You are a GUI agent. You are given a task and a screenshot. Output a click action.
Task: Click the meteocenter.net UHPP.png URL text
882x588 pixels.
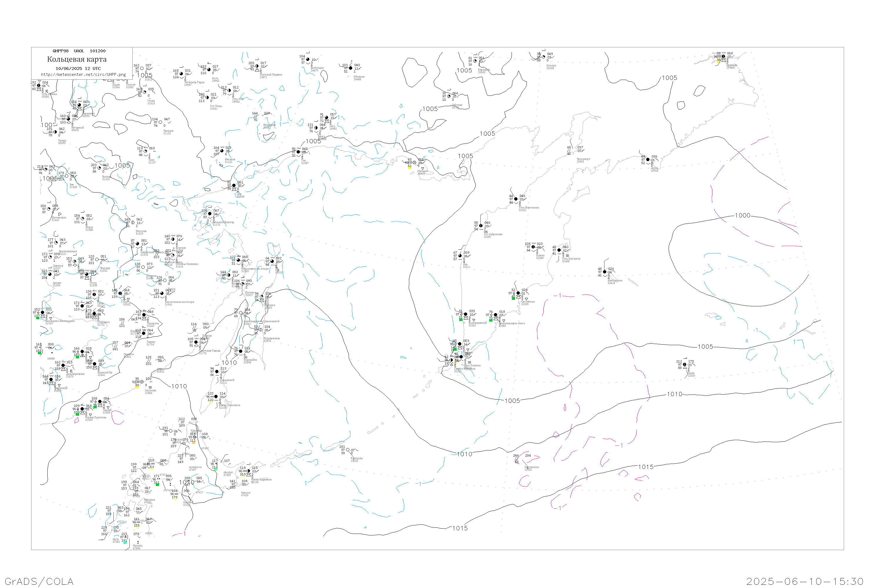(x=83, y=75)
